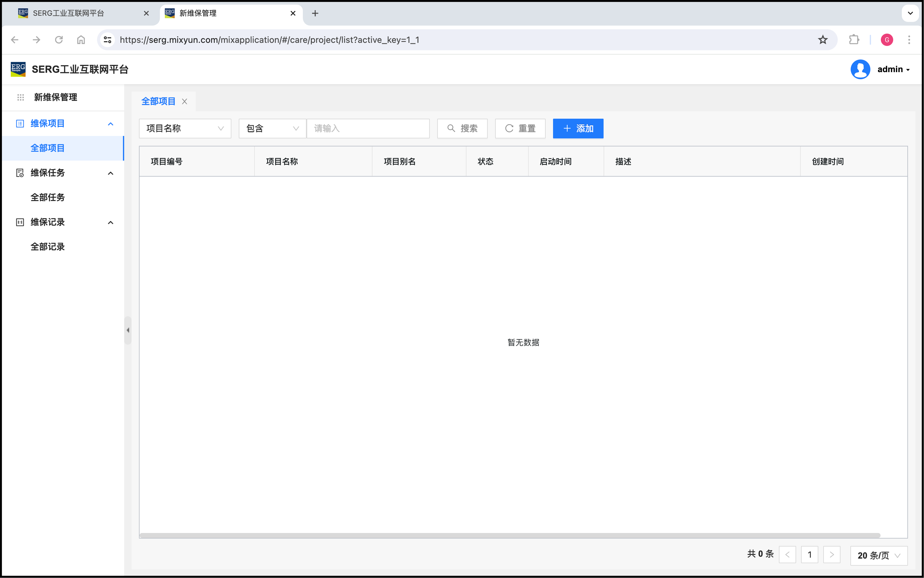
Task: Collapse the 维保任务 menu chevron
Action: 111,173
